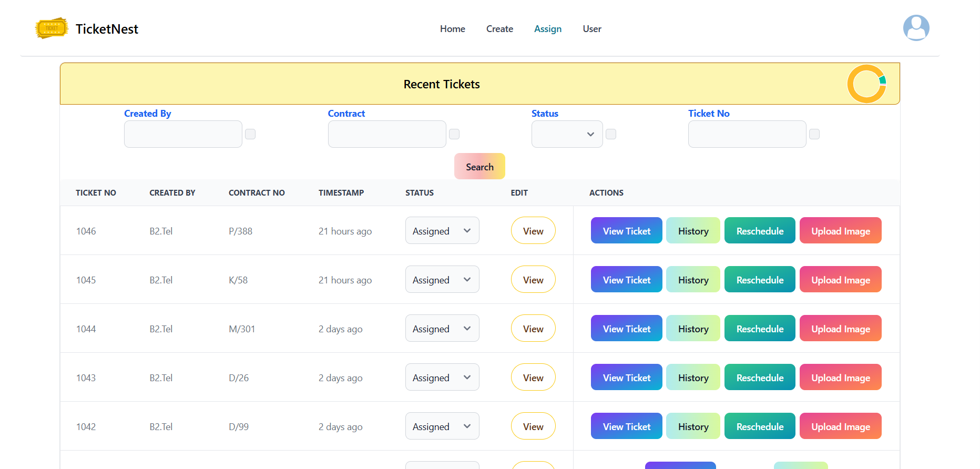Open status dropdown for ticket 1046
This screenshot has width=980, height=469.
(x=442, y=231)
